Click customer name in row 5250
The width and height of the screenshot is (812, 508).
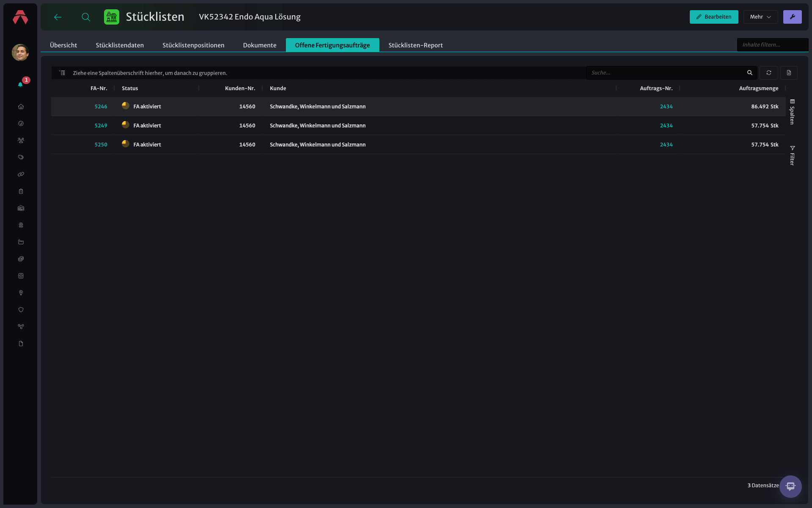pyautogui.click(x=318, y=144)
